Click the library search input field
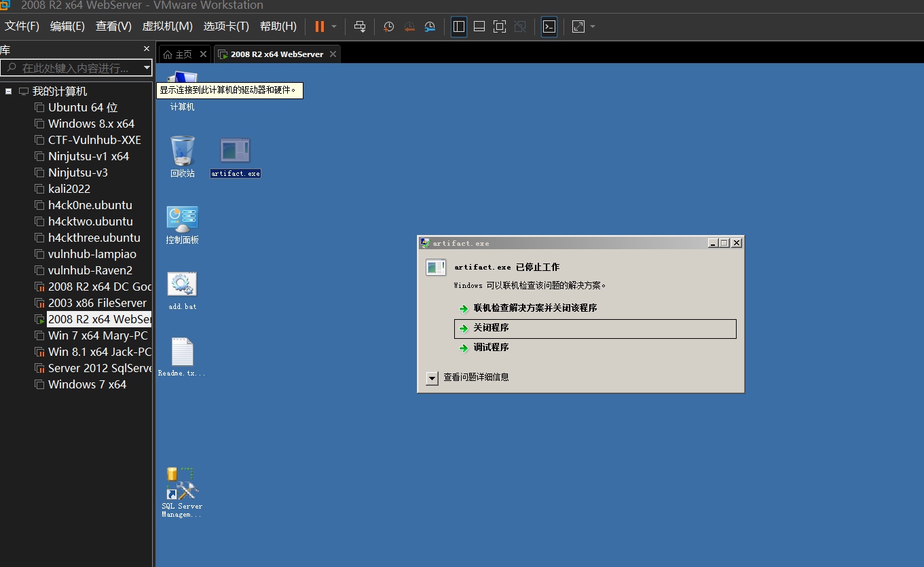Viewport: 924px width, 567px height. point(71,68)
